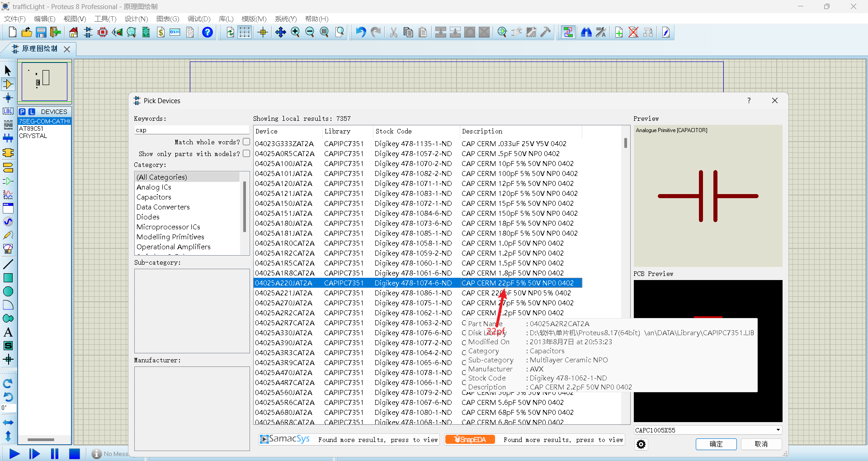The image size is (868, 461).
Task: Open the 库(L) menu
Action: click(x=226, y=19)
